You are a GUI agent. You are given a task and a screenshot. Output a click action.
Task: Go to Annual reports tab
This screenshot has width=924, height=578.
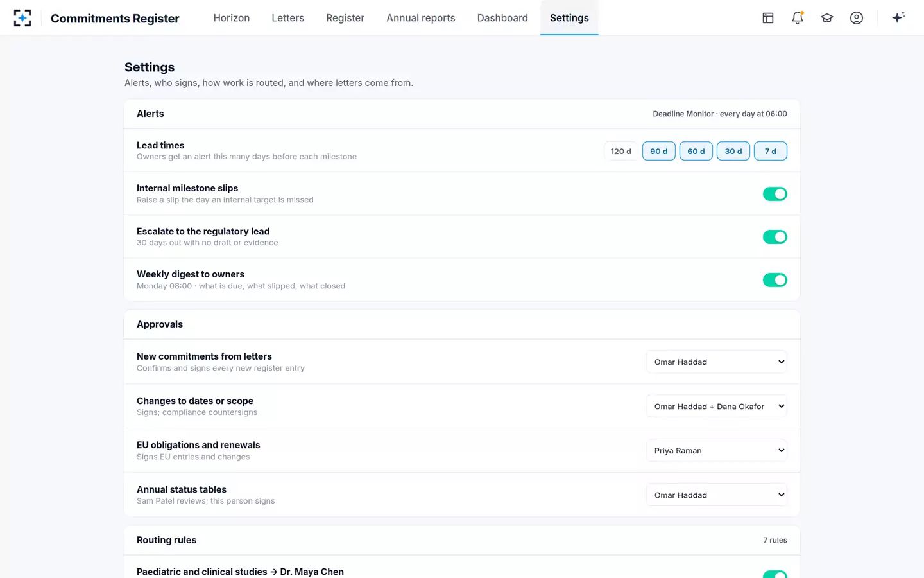[x=421, y=18]
